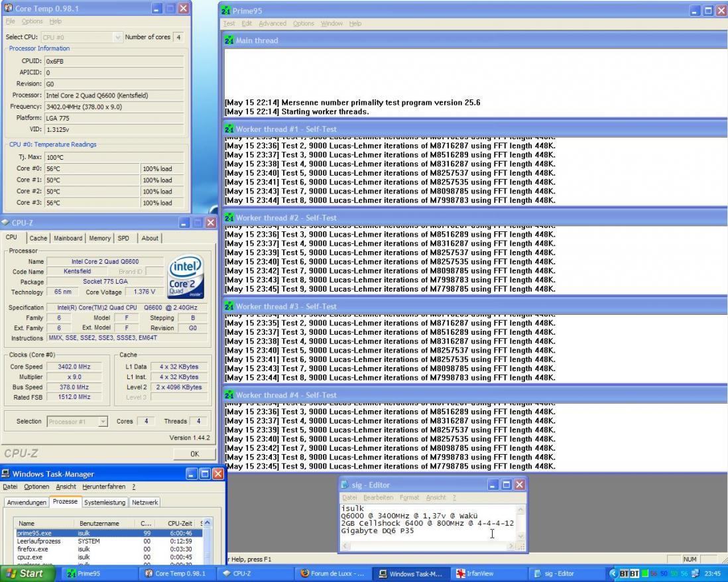Sort processes by Benutzername column header
Screen dimensions: 728x582
click(105, 523)
